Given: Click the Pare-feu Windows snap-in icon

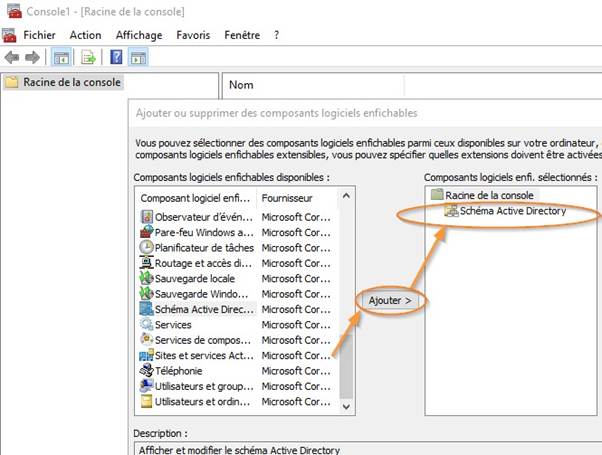Looking at the screenshot, I should [147, 232].
